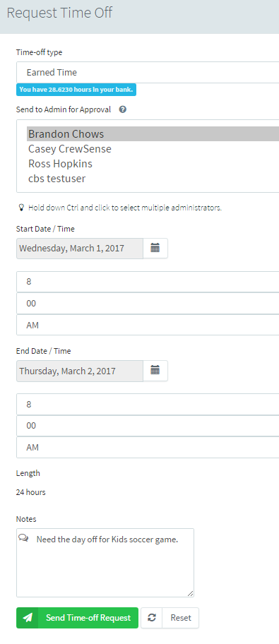Open the end hour dropdown showing 8
The height and width of the screenshot is (644, 279).
(148, 404)
